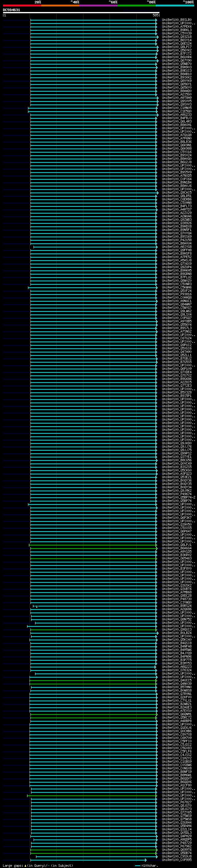
Task: Click label UniRef100_Q5NB70
Action: pos(176,64)
